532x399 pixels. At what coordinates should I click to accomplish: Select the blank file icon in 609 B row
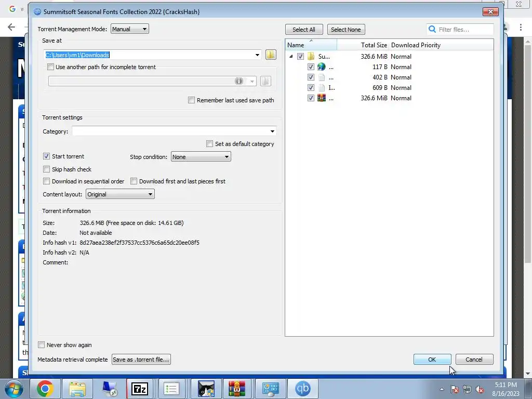tap(321, 87)
